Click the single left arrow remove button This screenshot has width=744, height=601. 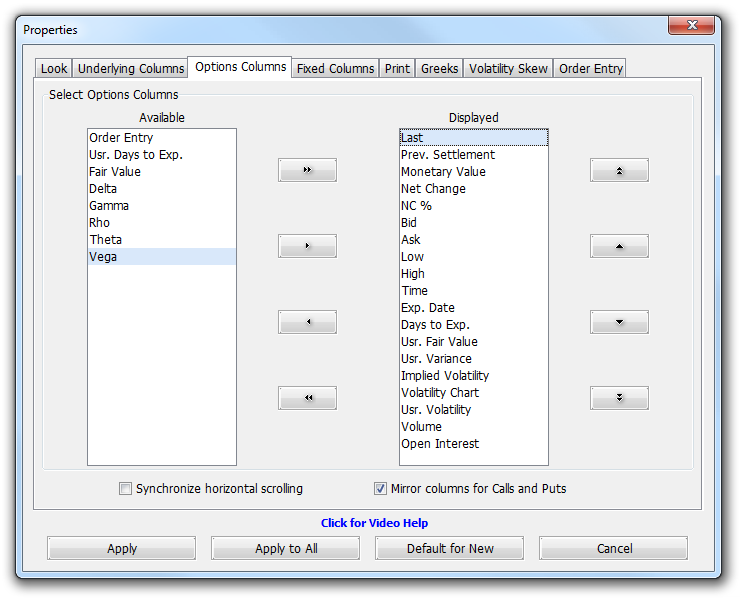click(x=307, y=322)
